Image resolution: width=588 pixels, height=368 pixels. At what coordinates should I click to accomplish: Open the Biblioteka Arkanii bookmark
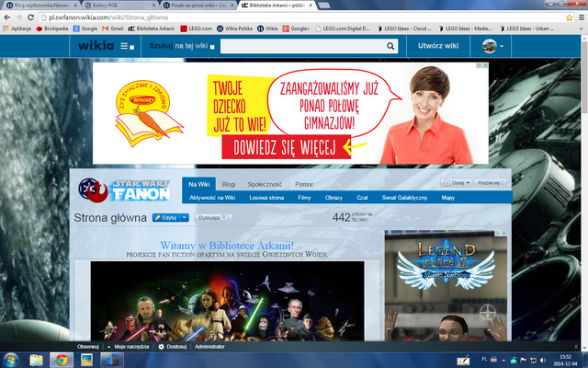click(x=152, y=29)
